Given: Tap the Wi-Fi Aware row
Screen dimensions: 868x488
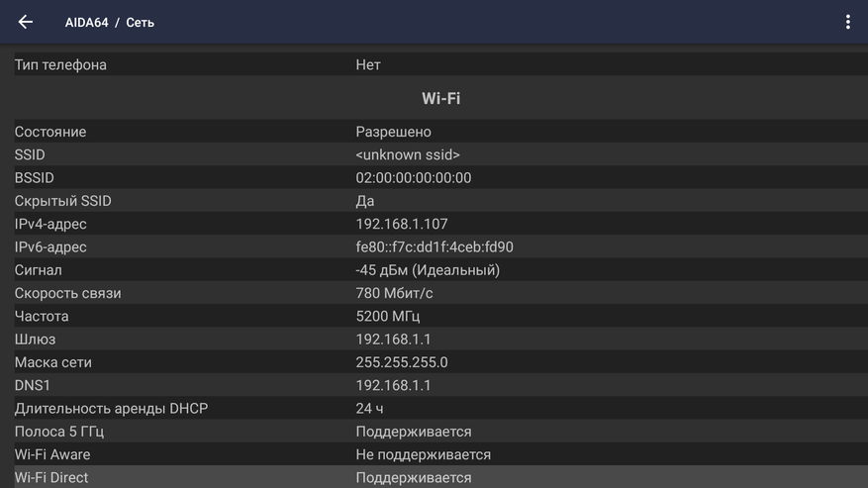Looking at the screenshot, I should pos(434,454).
